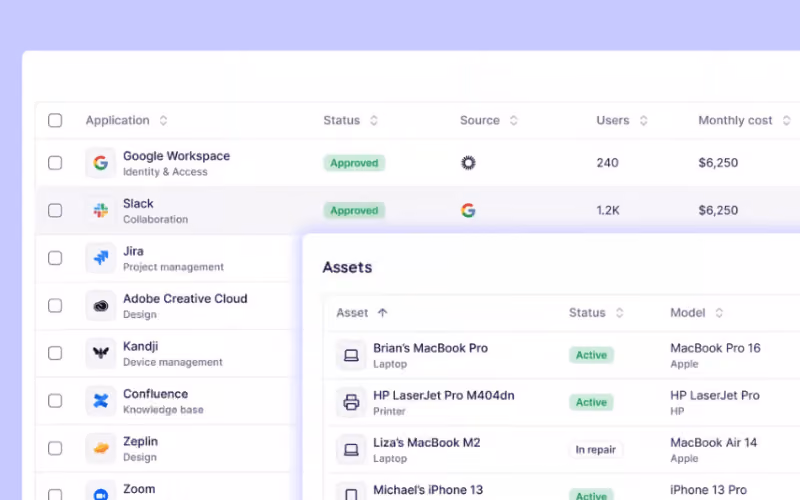Click the iPhone 13 Pro model cell
Viewport: 800px width, 500px height.
708,490
